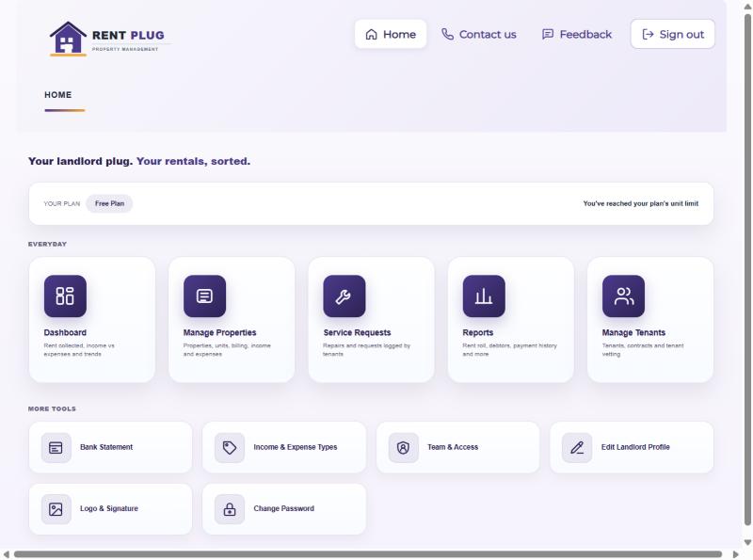Screen dimensions: 753x560
Task: Open the Manage Tenants people icon
Action: [623, 296]
